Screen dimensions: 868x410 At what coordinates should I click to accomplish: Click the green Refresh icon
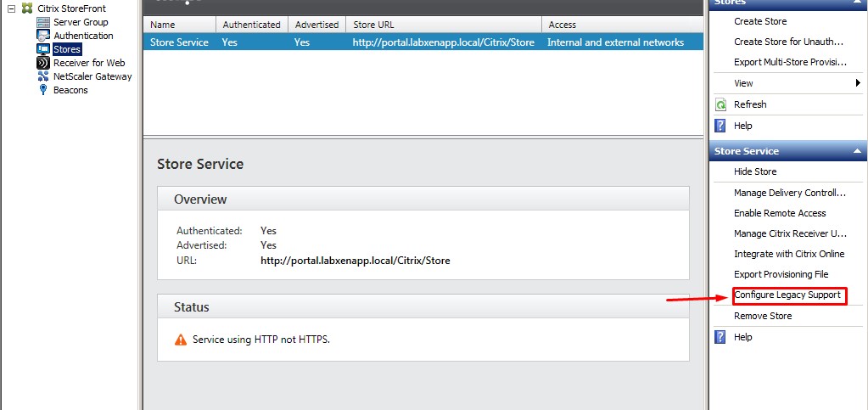click(720, 104)
